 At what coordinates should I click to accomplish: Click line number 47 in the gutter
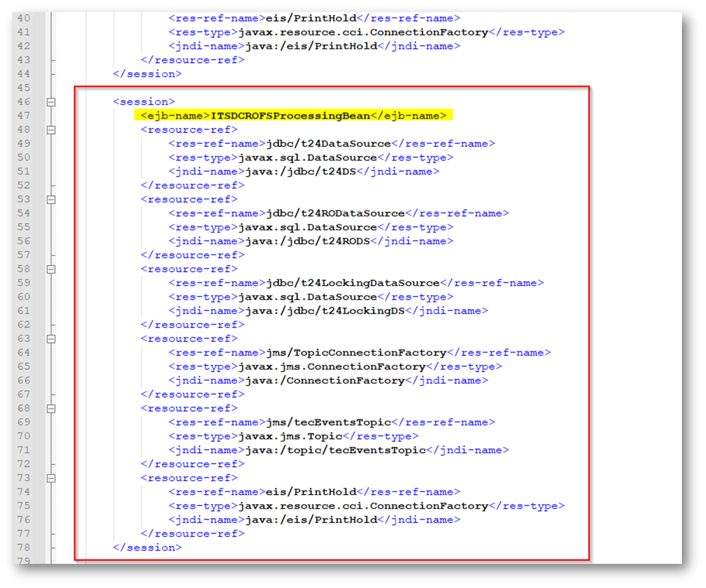24,116
